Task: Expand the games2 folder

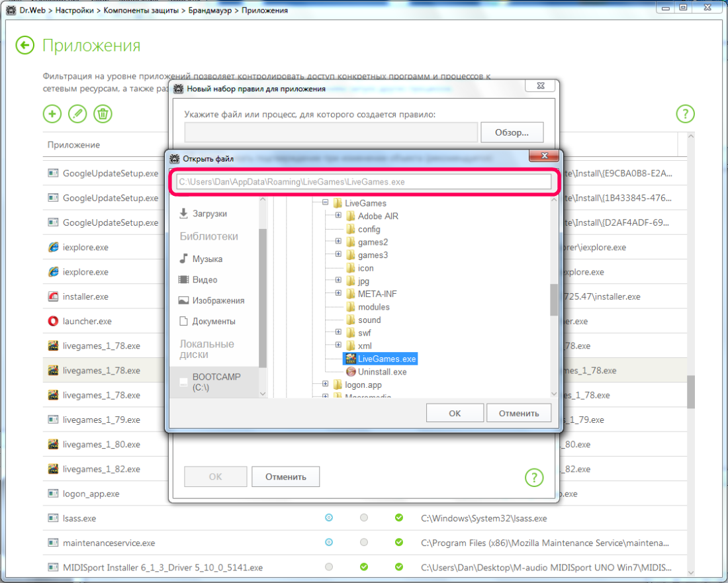Action: 338,242
